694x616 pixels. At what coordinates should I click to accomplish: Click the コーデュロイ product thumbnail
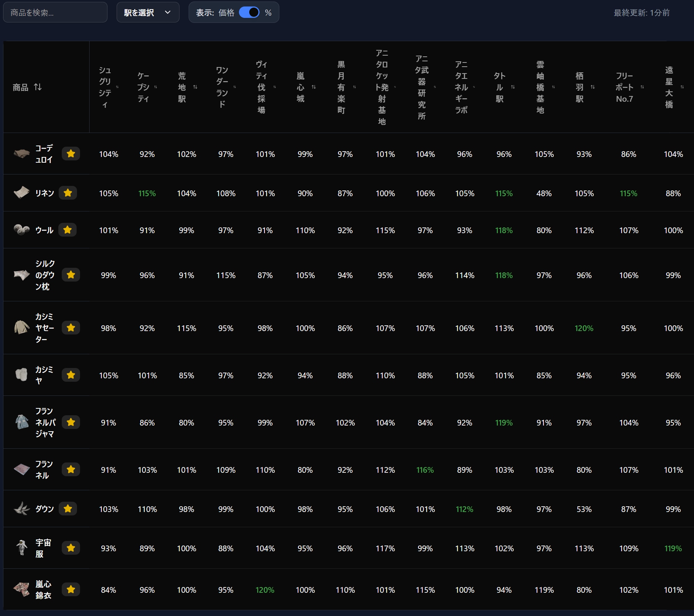[x=22, y=154]
